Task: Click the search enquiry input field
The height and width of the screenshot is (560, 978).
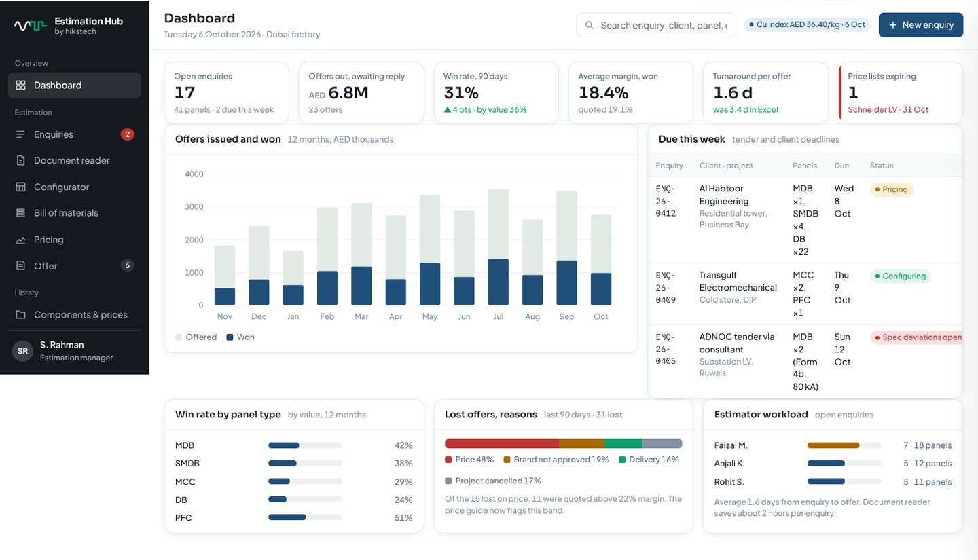Action: [x=656, y=25]
